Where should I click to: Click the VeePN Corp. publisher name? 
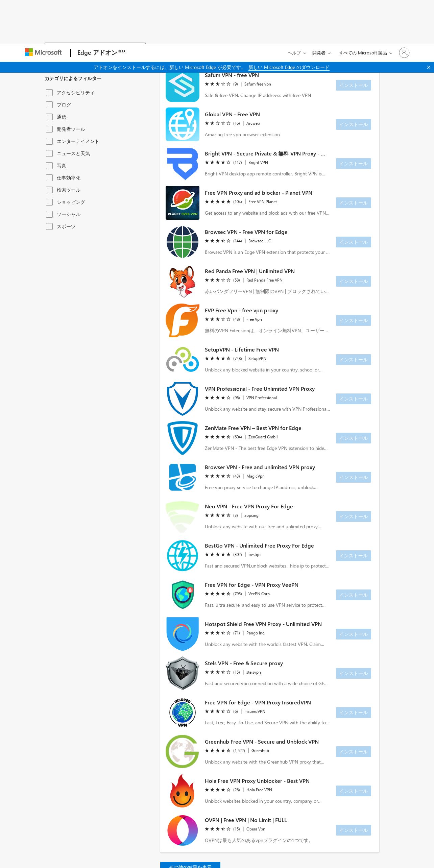[x=260, y=594]
